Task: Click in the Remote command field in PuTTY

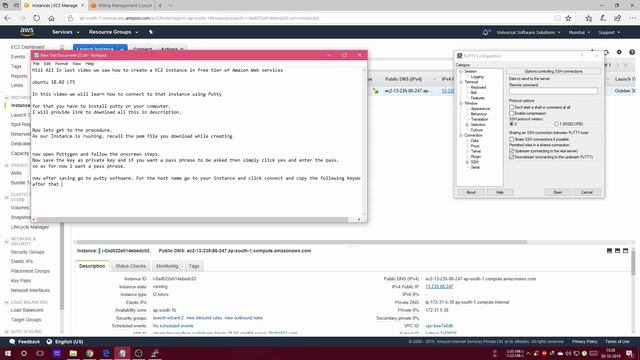Action: (553, 91)
